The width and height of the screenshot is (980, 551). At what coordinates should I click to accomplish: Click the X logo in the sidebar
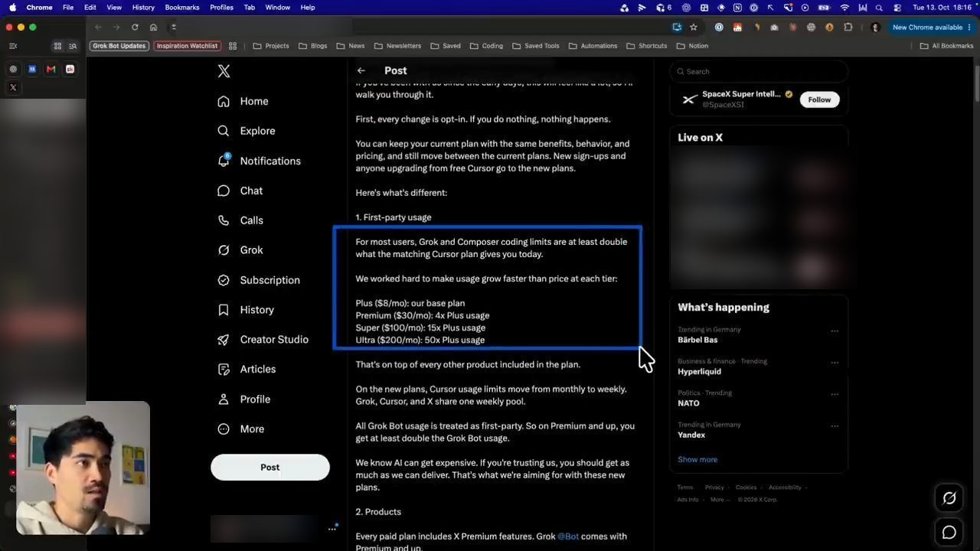pyautogui.click(x=224, y=71)
